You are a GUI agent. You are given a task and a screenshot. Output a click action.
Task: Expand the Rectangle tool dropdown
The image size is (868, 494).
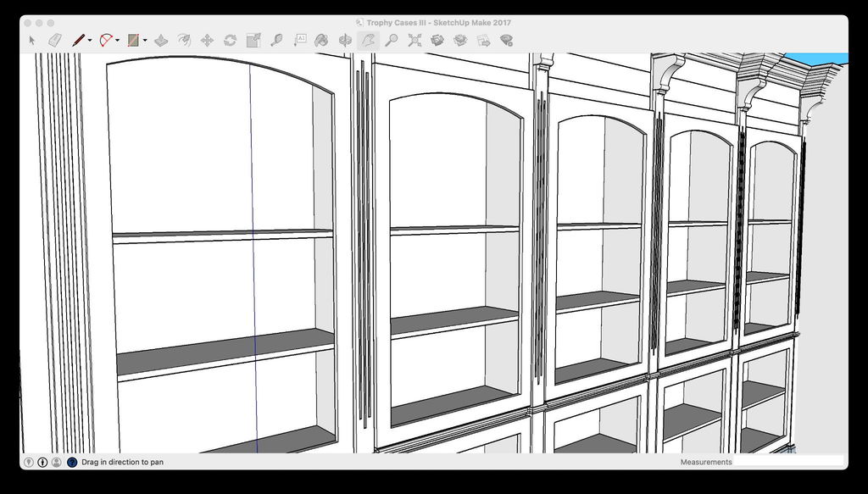(x=145, y=40)
